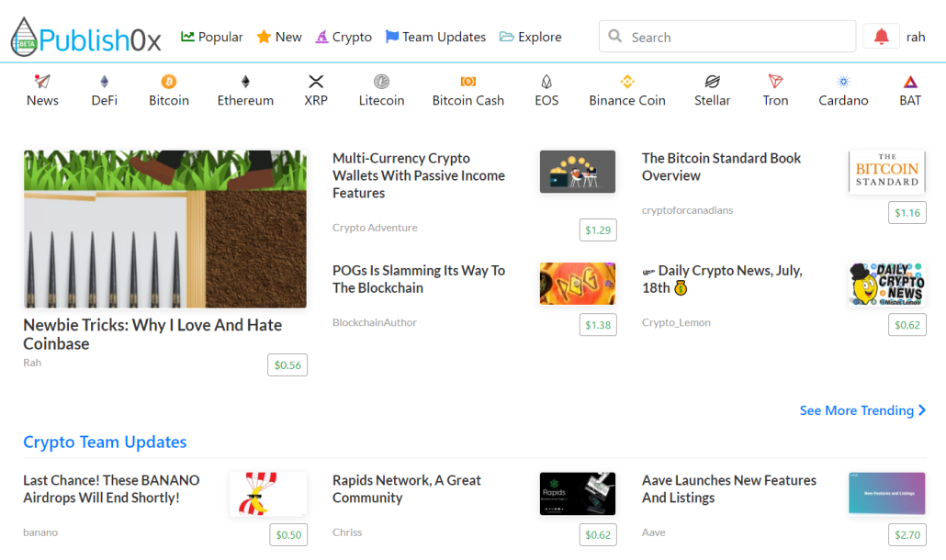Open the Coinbase spikes article thumbnail
The width and height of the screenshot is (946, 560).
(x=165, y=230)
